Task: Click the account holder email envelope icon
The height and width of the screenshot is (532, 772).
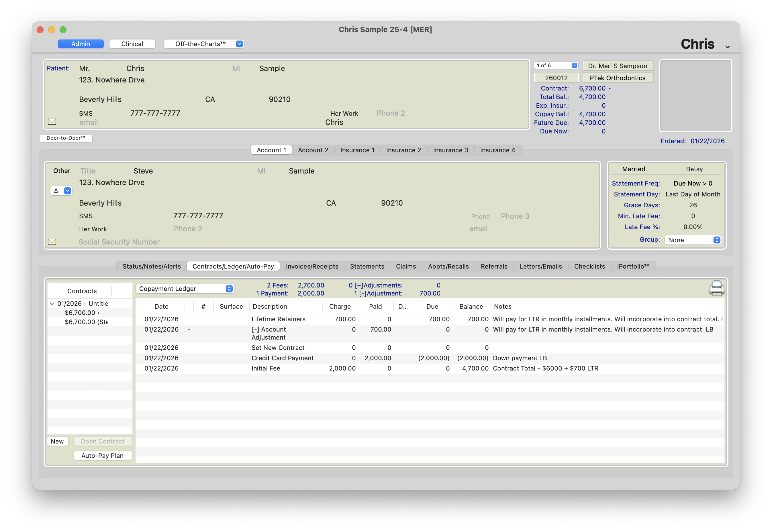Action: pos(52,242)
